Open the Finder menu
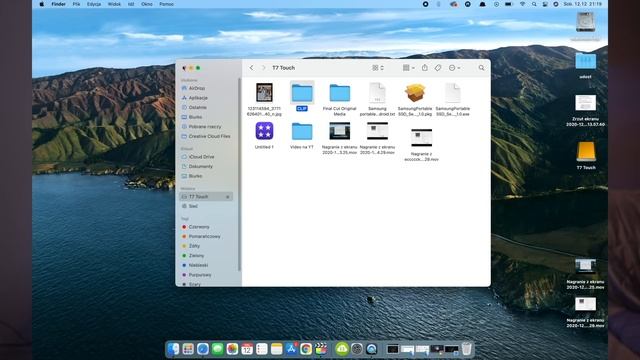 58,4
